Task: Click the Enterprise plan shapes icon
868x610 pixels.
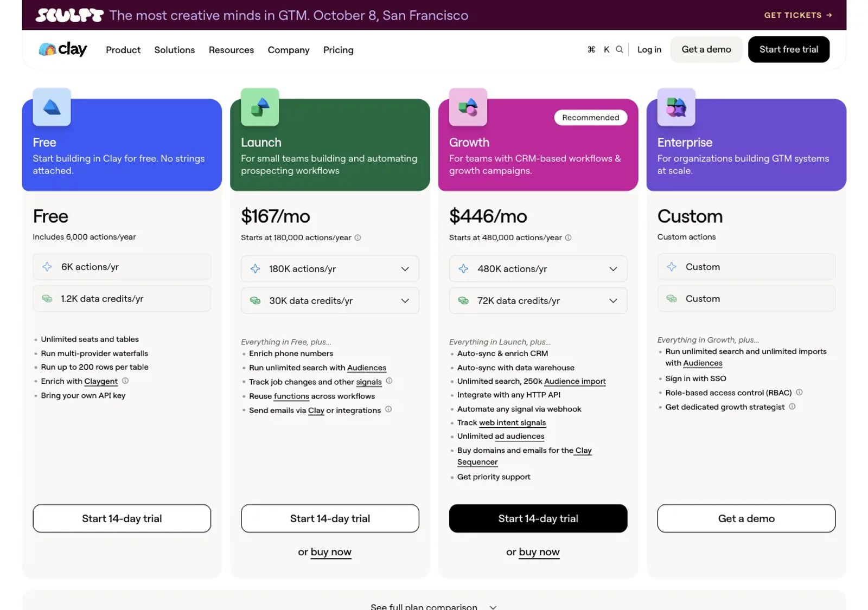Action: (x=676, y=107)
